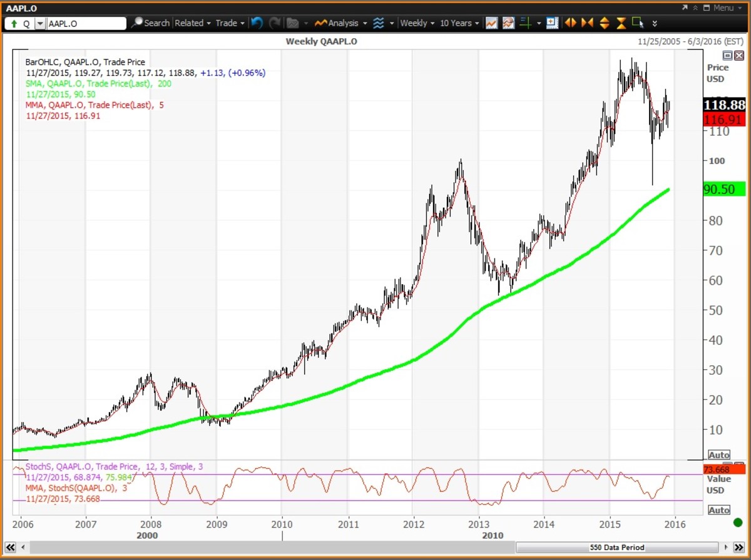Screen dimensions: 751x560
Task: Click the zoom rectangle selection icon
Action: coord(638,23)
